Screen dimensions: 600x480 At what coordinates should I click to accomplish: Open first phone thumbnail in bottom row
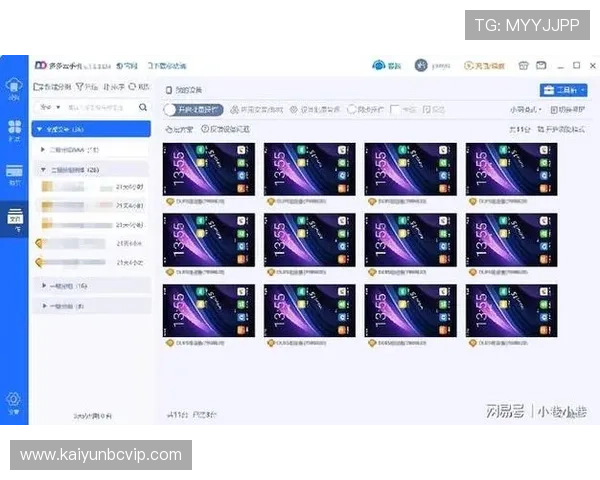(x=209, y=310)
